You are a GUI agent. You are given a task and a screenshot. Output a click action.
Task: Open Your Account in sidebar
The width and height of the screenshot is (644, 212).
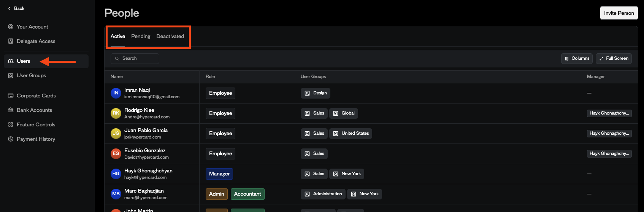[x=46, y=27]
